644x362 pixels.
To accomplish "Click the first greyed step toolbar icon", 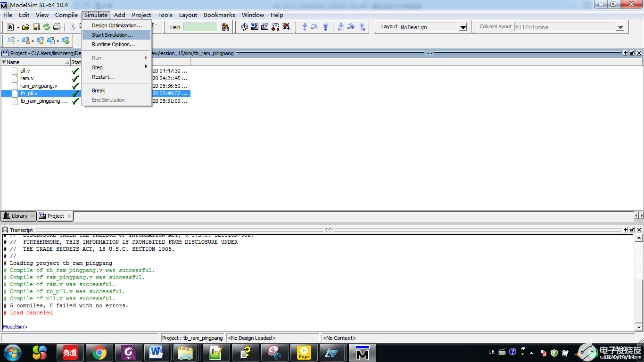I will point(341,27).
